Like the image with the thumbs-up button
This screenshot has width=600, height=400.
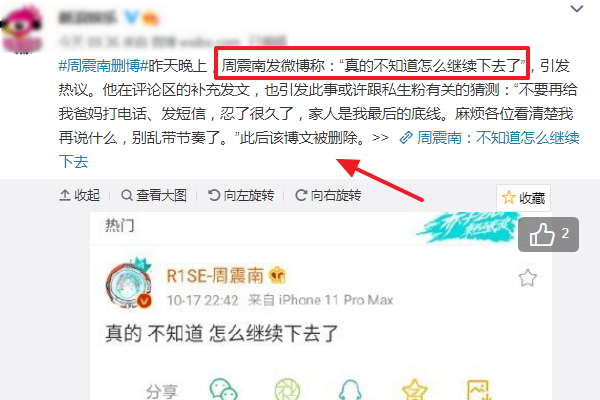[548, 234]
